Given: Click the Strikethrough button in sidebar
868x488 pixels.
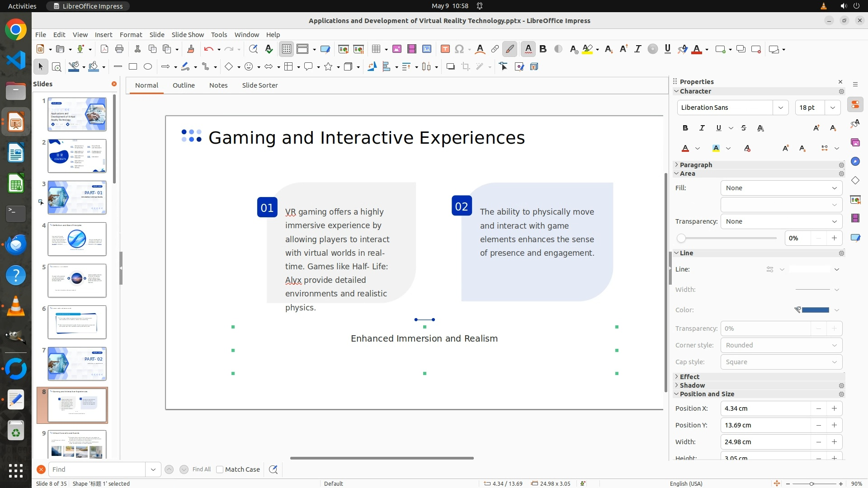Looking at the screenshot, I should coord(744,128).
